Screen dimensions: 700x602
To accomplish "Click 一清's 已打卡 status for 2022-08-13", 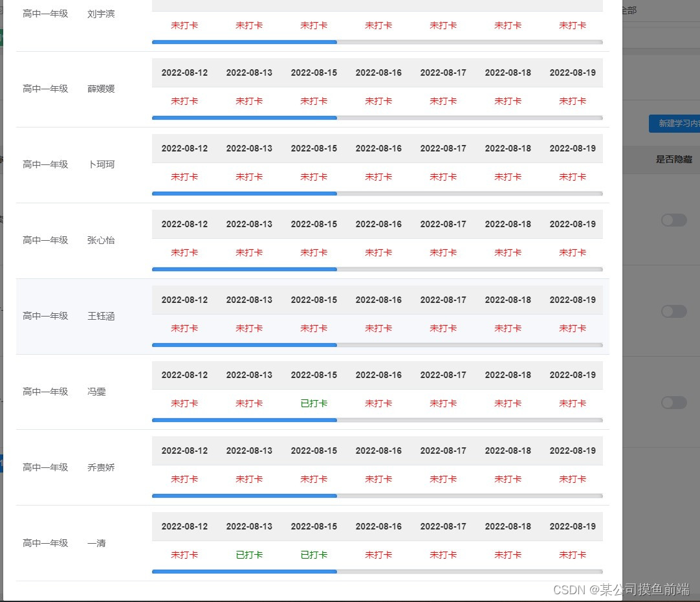I will [249, 555].
